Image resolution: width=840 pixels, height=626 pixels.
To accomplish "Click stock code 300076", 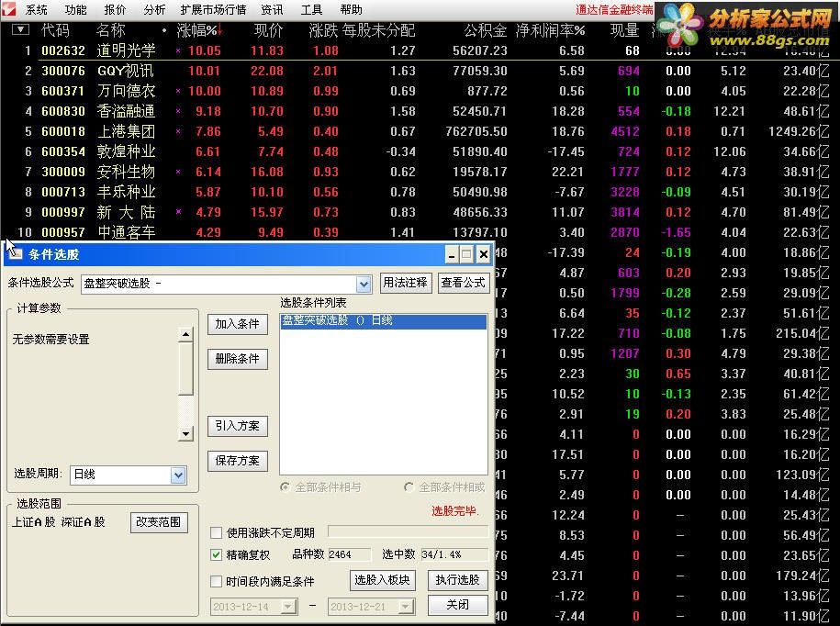I will click(x=63, y=71).
